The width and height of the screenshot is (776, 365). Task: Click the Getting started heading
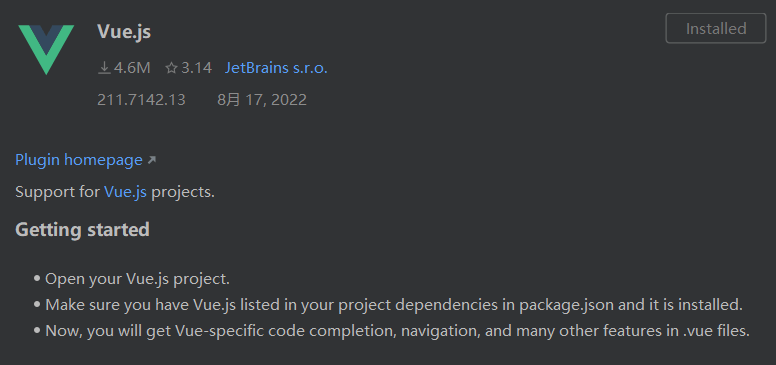click(82, 230)
